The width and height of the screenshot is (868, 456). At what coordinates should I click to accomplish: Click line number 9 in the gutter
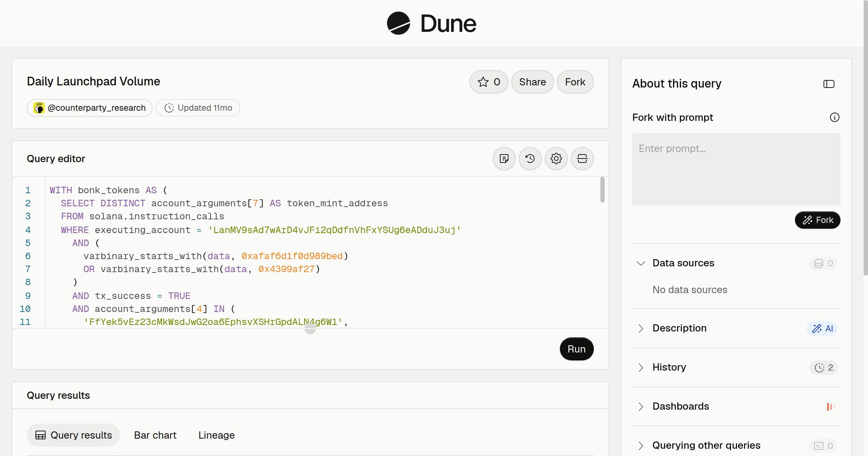tap(28, 296)
